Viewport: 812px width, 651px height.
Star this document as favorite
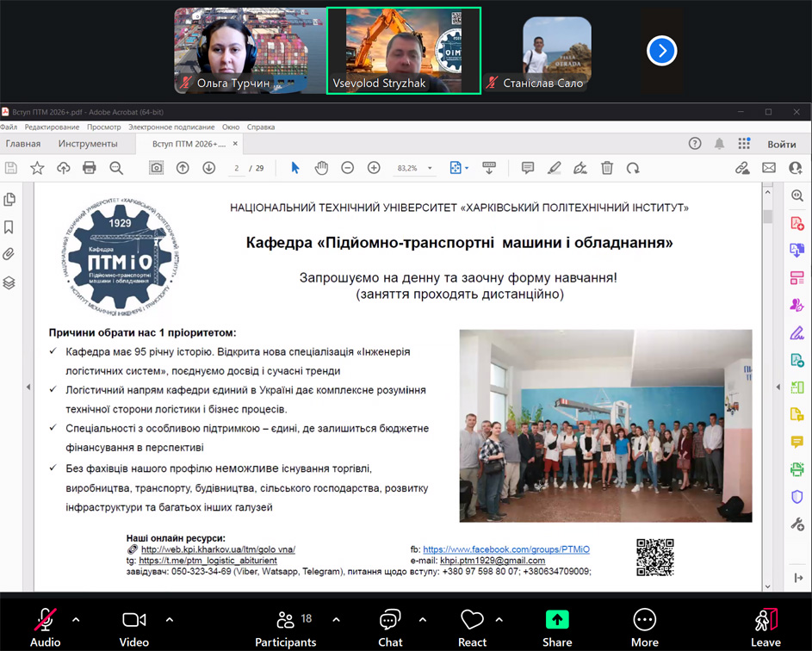[x=37, y=168]
